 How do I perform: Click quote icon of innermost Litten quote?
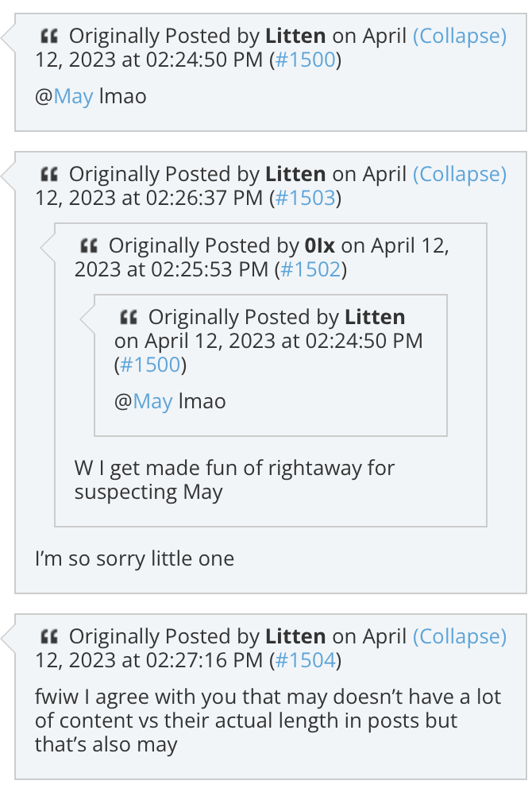coord(128,318)
